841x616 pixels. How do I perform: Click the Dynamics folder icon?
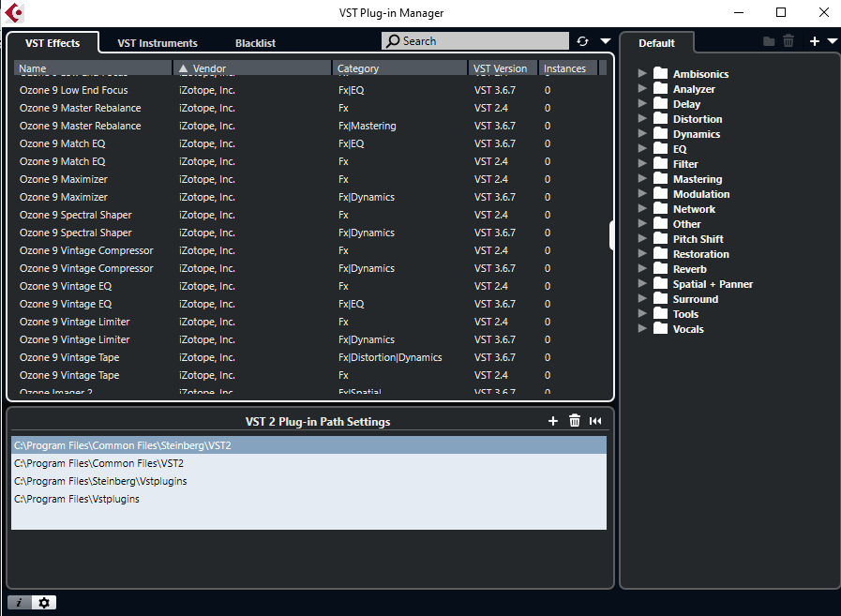660,134
